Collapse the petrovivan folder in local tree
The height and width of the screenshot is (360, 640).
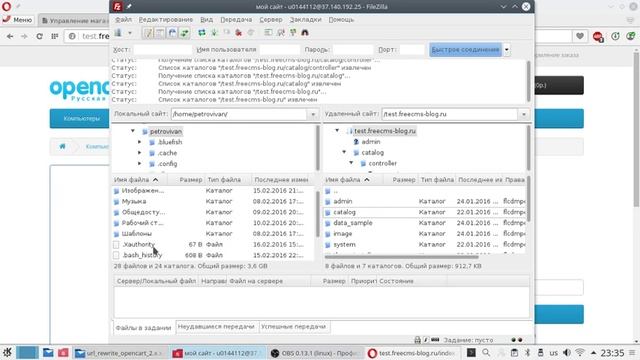pyautogui.click(x=133, y=131)
